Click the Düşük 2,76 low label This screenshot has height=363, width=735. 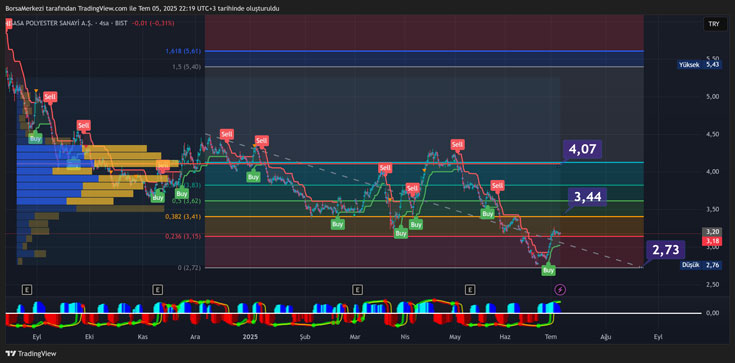[700, 265]
